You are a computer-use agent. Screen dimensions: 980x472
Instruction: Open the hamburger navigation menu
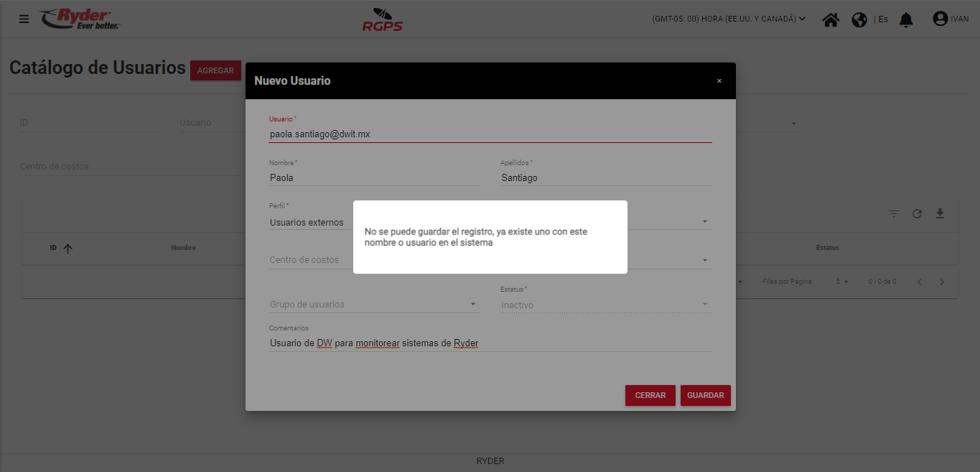click(24, 19)
